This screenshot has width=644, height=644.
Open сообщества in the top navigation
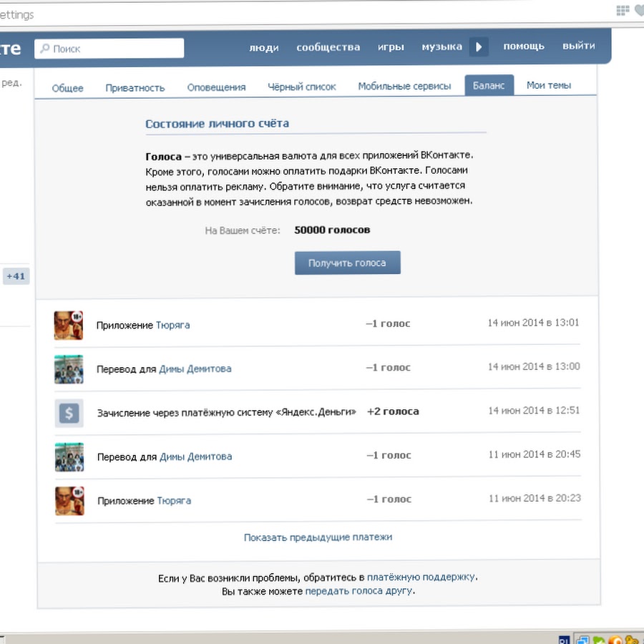(328, 47)
